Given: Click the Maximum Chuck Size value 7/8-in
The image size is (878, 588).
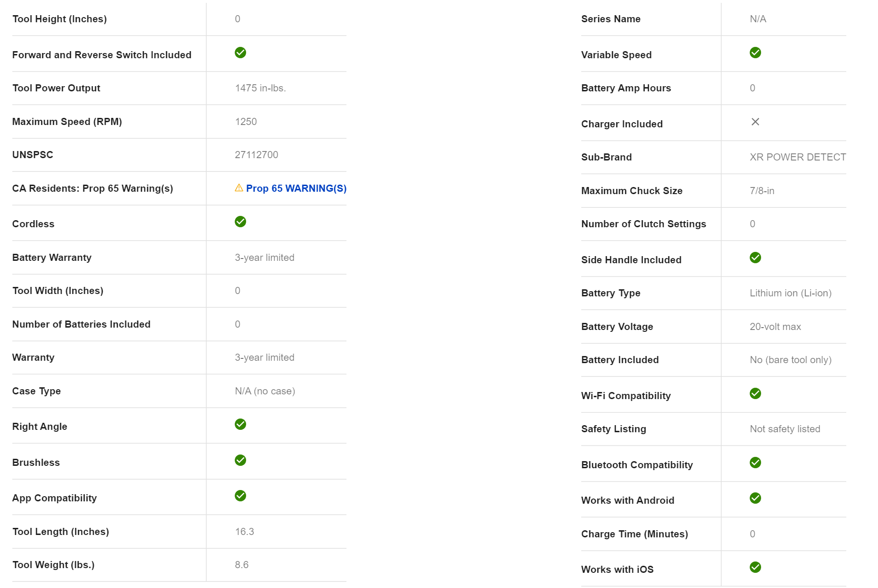Looking at the screenshot, I should click(762, 191).
